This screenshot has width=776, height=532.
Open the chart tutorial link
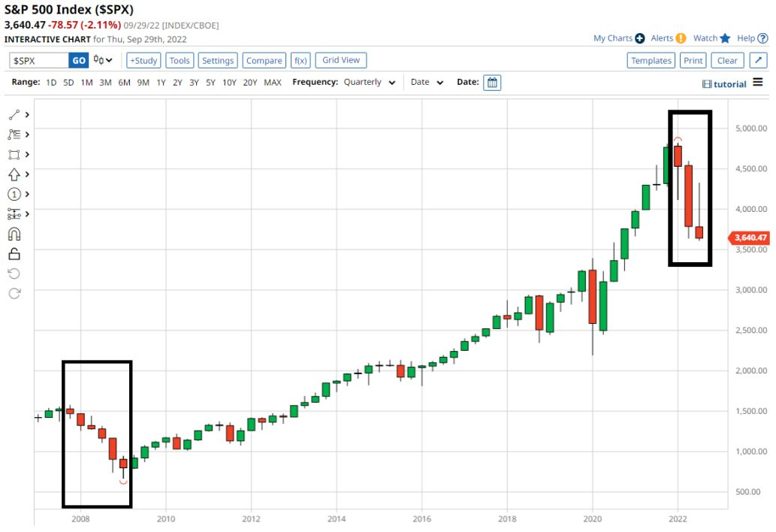[x=724, y=84]
